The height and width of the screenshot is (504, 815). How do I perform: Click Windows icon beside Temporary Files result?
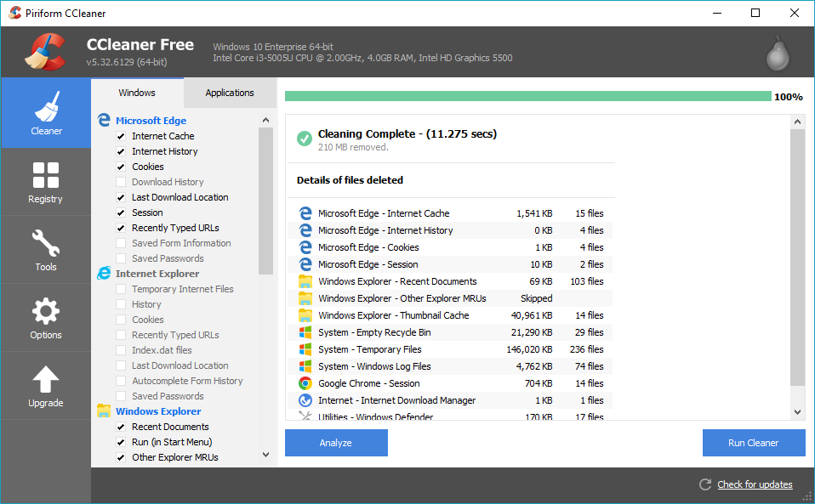pos(305,349)
